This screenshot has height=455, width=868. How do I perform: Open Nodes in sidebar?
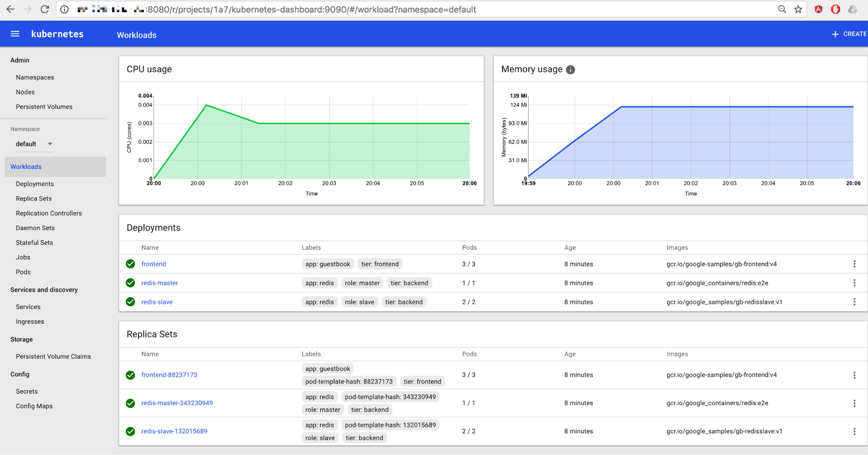(x=25, y=92)
